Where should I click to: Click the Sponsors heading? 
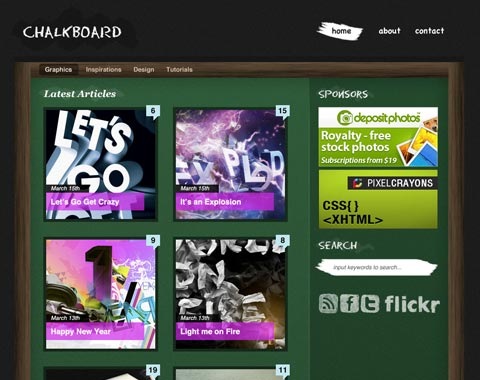click(x=343, y=94)
